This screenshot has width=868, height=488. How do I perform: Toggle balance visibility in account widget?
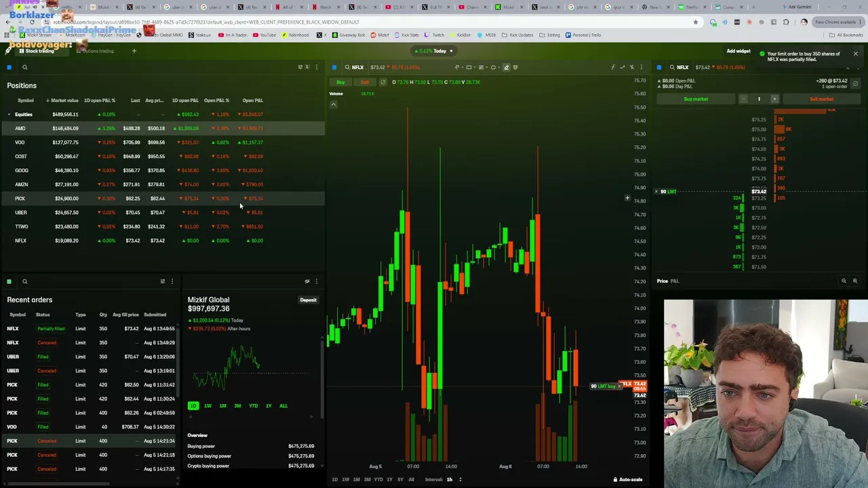(307, 281)
